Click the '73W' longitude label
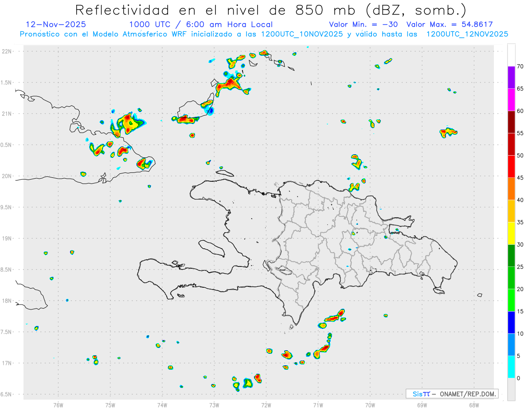Image resolution: width=532 pixels, height=411 pixels. [214, 405]
